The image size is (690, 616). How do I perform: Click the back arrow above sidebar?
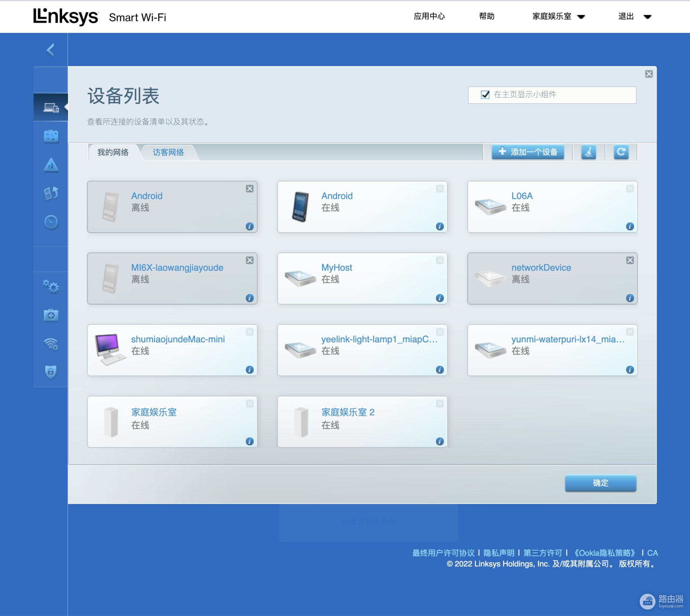point(51,50)
